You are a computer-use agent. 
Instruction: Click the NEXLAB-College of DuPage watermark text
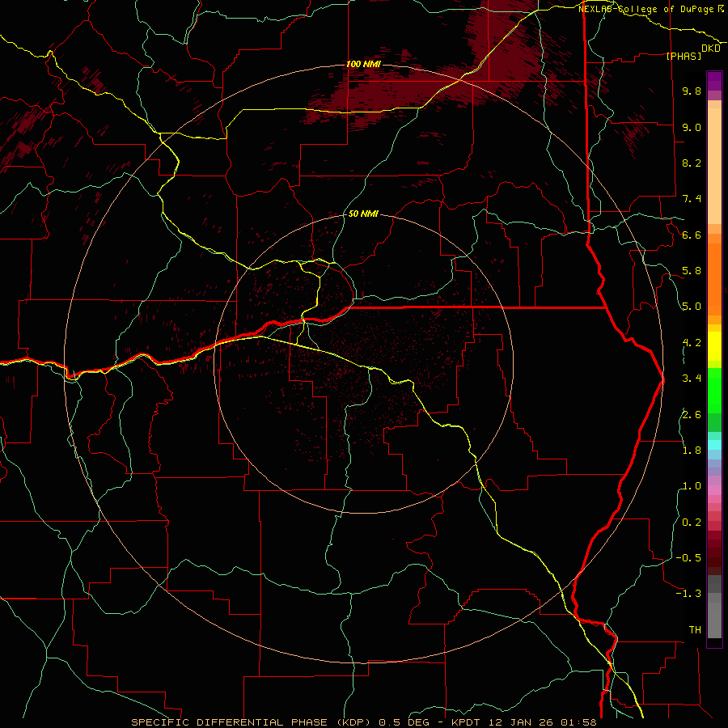(x=650, y=9)
